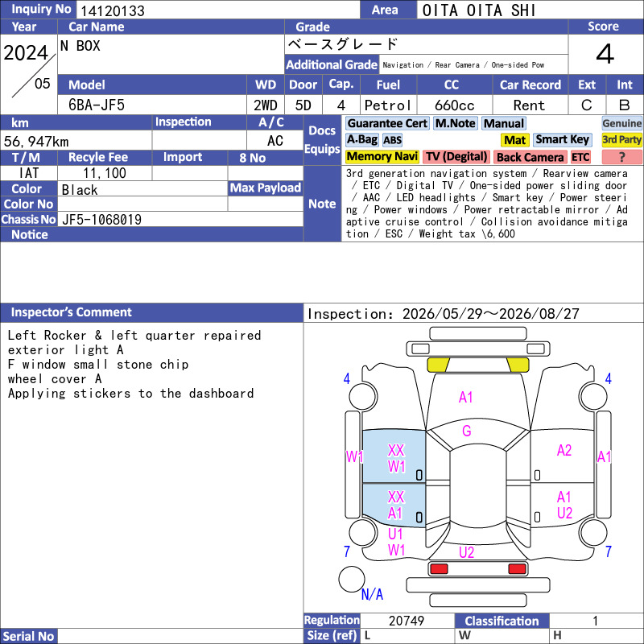
Task: Click the G mark on the windshield
Action: [467, 431]
